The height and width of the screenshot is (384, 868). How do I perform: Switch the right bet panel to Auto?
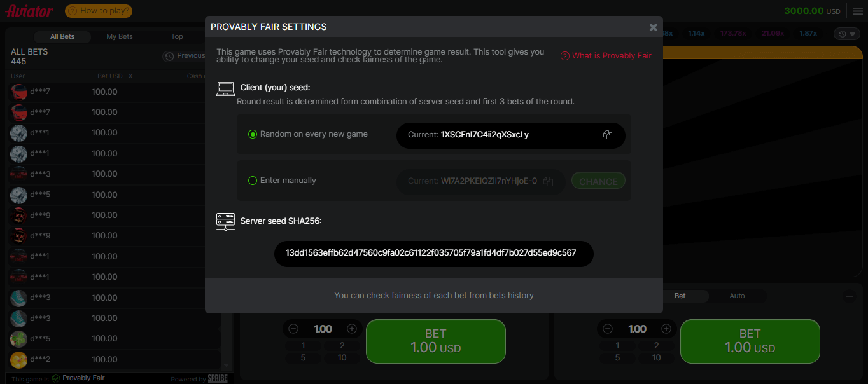[x=737, y=296]
